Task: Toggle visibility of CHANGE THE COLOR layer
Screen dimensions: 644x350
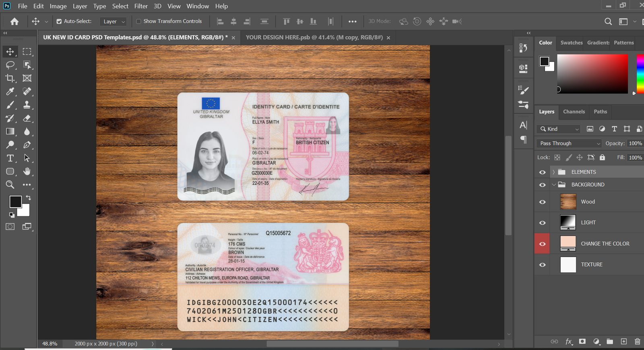Action: pos(543,244)
